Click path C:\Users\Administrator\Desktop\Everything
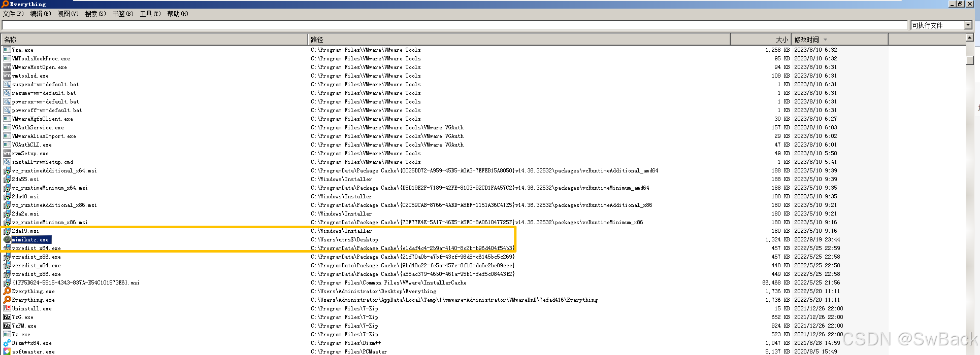This screenshot has width=980, height=355. click(374, 291)
